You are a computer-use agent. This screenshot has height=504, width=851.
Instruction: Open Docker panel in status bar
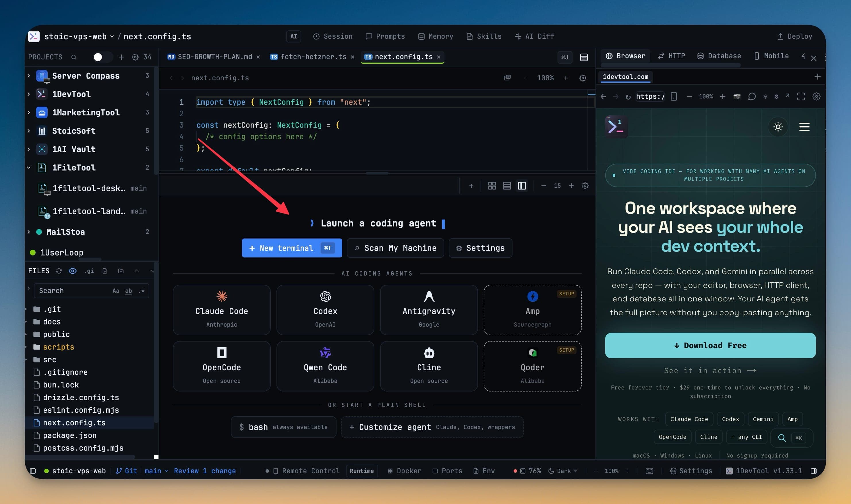[405, 471]
